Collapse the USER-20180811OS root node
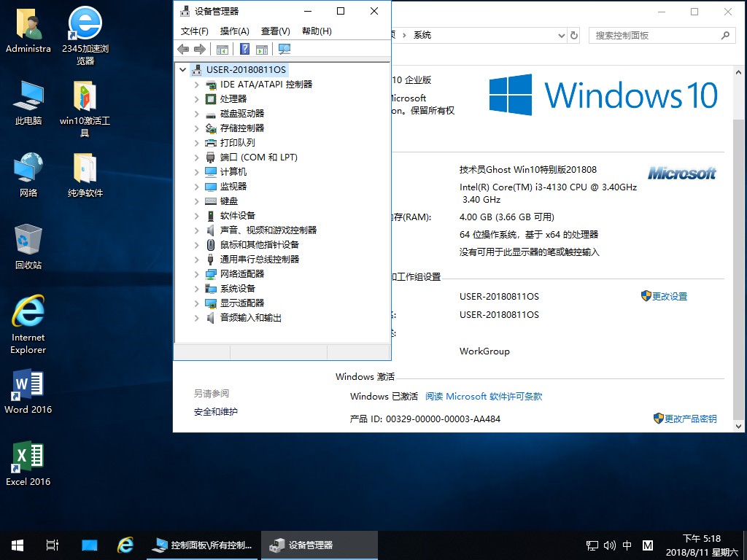747x560 pixels. (182, 70)
